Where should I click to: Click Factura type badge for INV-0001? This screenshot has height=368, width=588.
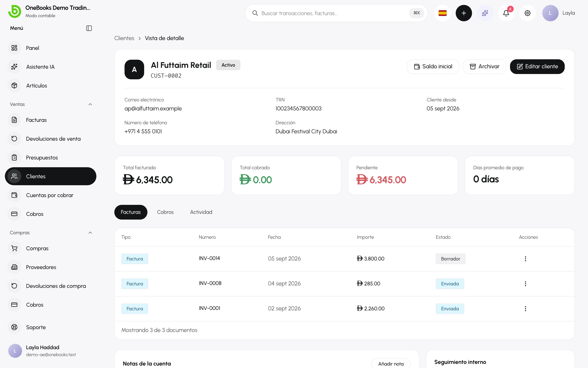[135, 309]
